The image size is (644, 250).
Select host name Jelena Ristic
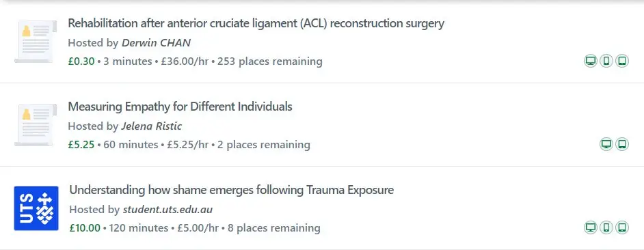(152, 126)
